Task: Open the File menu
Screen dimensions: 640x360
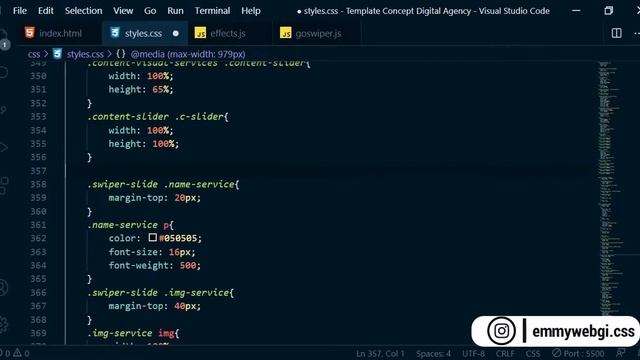Action: (x=20, y=11)
